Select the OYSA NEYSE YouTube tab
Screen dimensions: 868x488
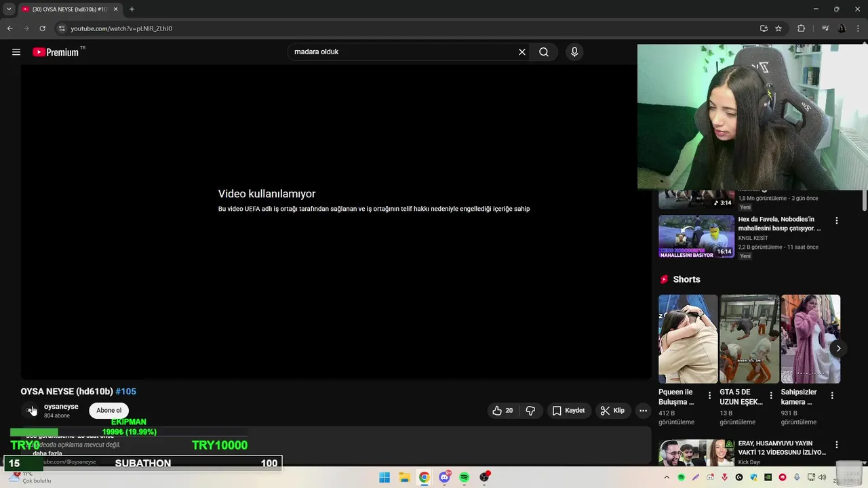click(69, 9)
